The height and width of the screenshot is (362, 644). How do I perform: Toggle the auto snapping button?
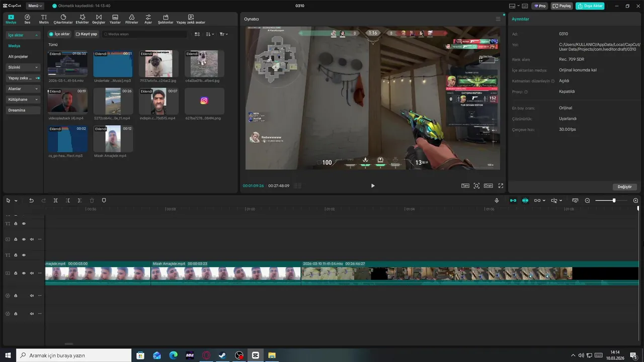click(525, 201)
